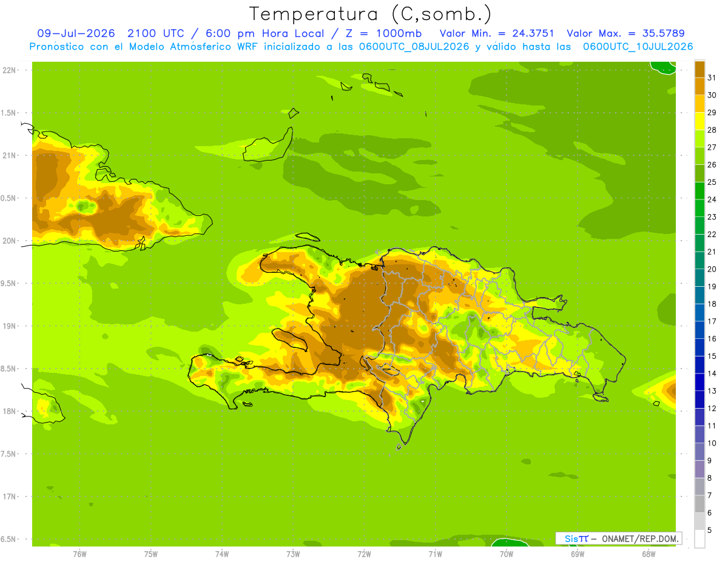This screenshot has width=728, height=562.
Task: Click the yellow swatch between 28 and 29
Action: [x=699, y=121]
